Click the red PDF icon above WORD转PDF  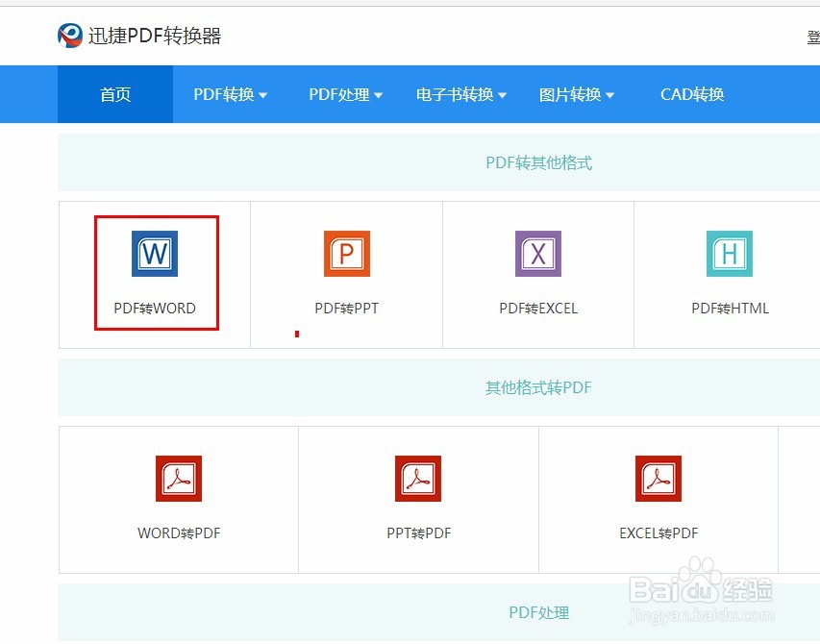pos(179,479)
